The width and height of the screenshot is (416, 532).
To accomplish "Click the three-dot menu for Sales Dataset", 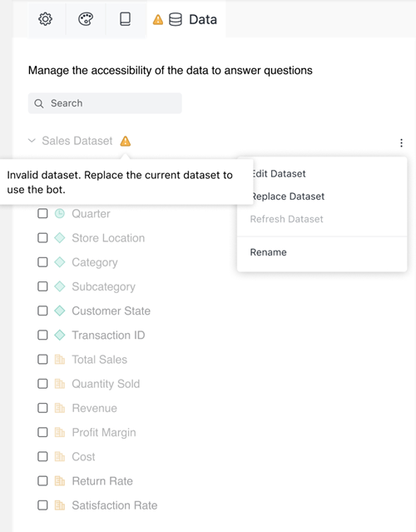I will pyautogui.click(x=401, y=143).
